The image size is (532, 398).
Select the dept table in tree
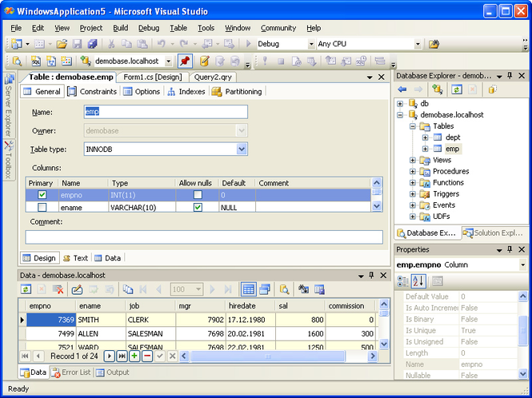pyautogui.click(x=453, y=137)
